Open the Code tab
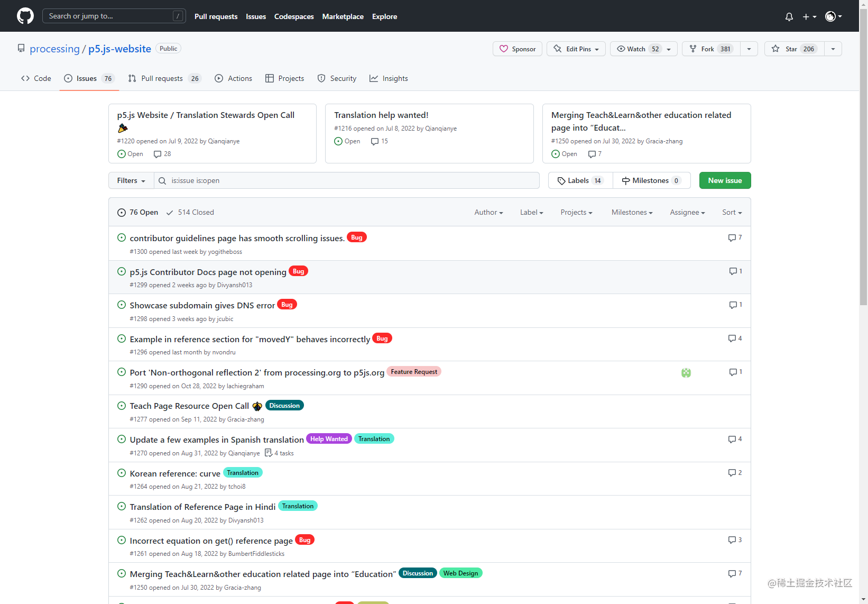868x604 pixels. [36, 78]
